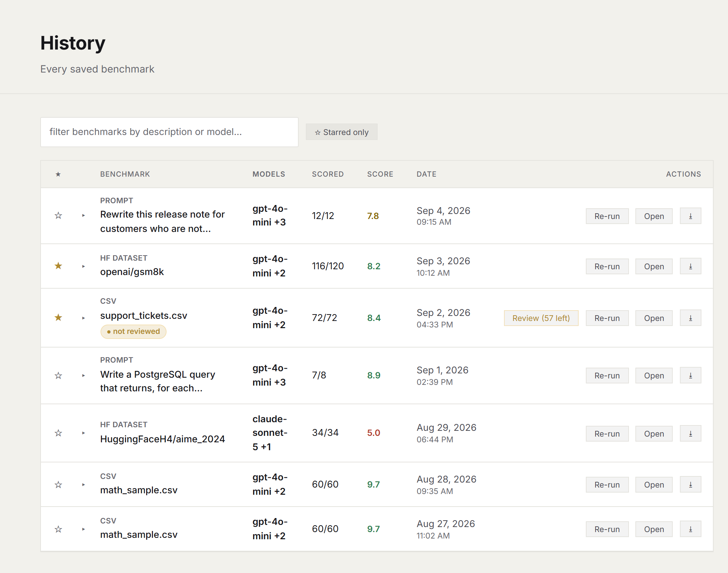The image size is (728, 573).
Task: Download the Sep 4 release note benchmark
Action: (690, 216)
